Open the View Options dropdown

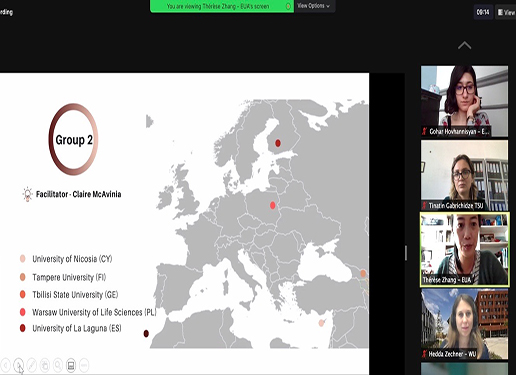(x=314, y=6)
